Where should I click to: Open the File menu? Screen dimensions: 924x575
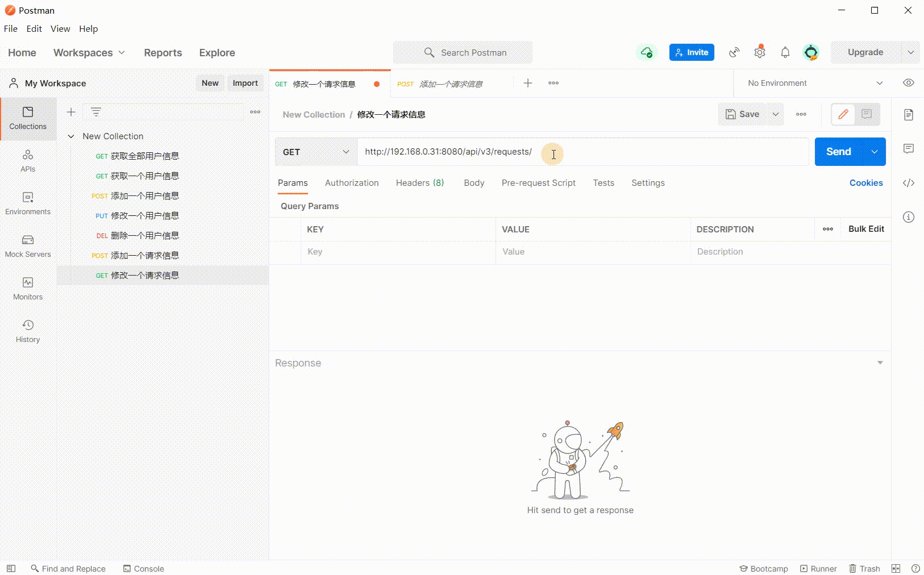click(x=11, y=28)
